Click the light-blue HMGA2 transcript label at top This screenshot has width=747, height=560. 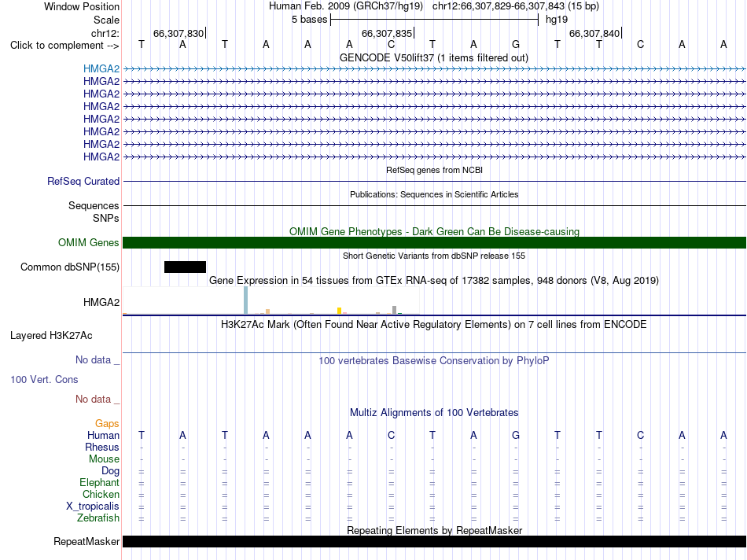(101, 68)
